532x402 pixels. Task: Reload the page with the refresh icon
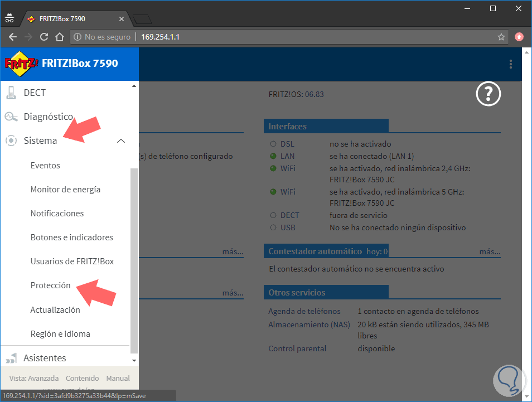[x=44, y=37]
